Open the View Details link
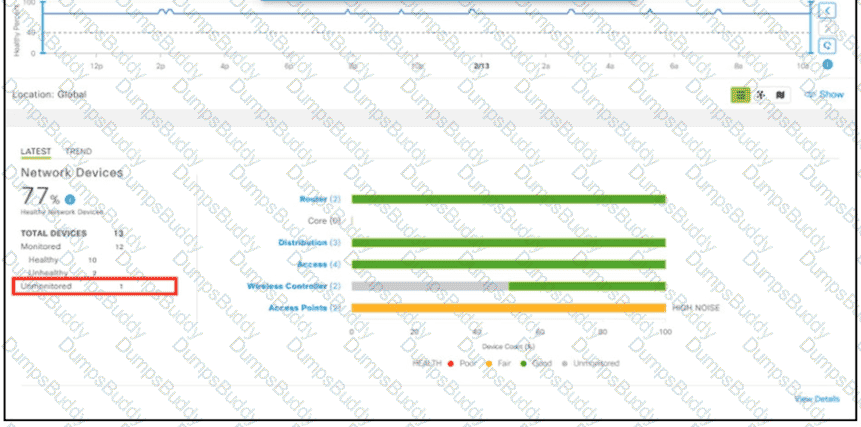Image resolution: width=861 pixels, height=427 pixels. coord(817,399)
